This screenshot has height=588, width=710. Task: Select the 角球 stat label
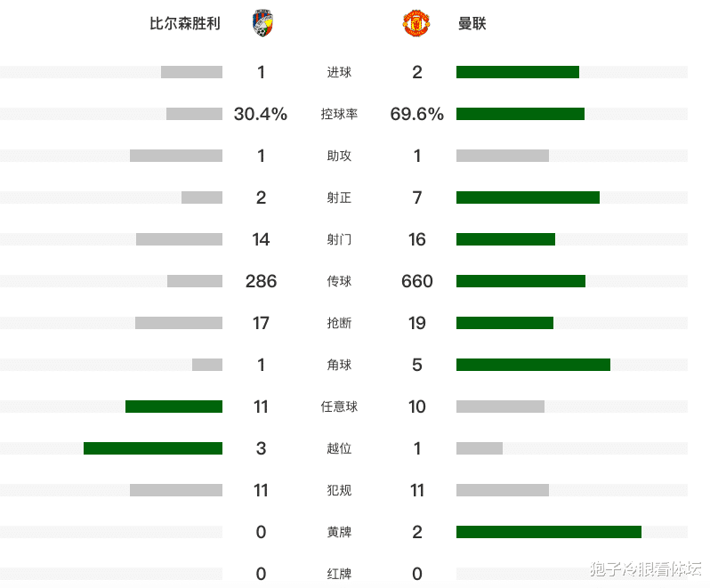339,365
